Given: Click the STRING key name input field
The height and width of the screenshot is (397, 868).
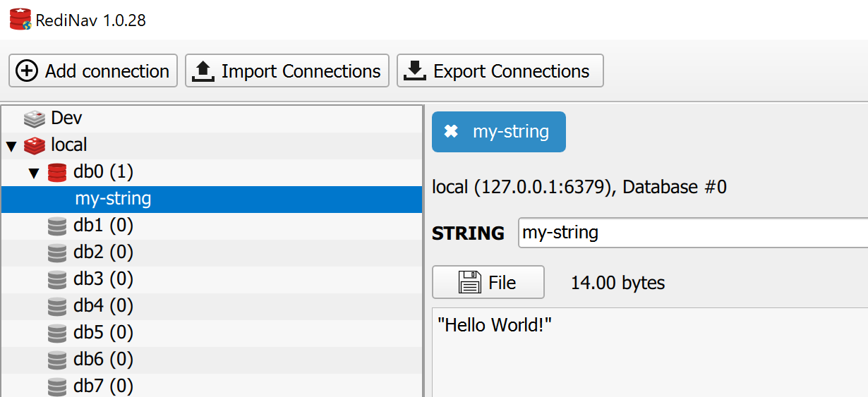Looking at the screenshot, I should (x=692, y=233).
